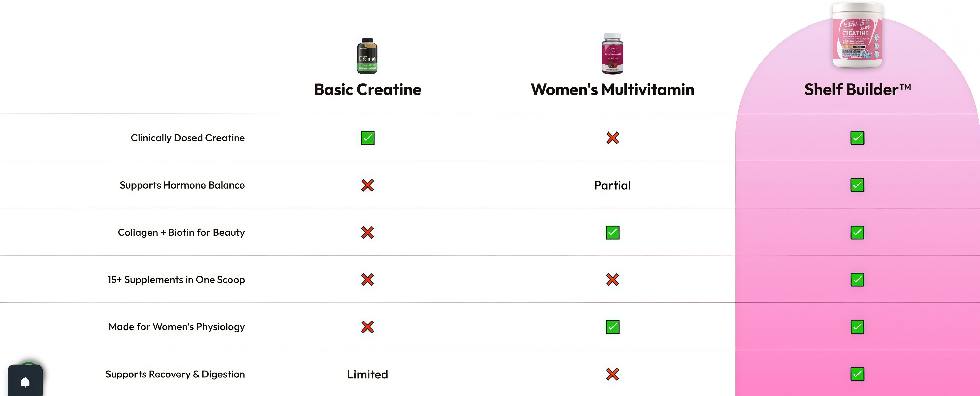Viewport: 980px width, 396px height.
Task: Click the Women's Multivitamin bottle image
Action: click(612, 54)
